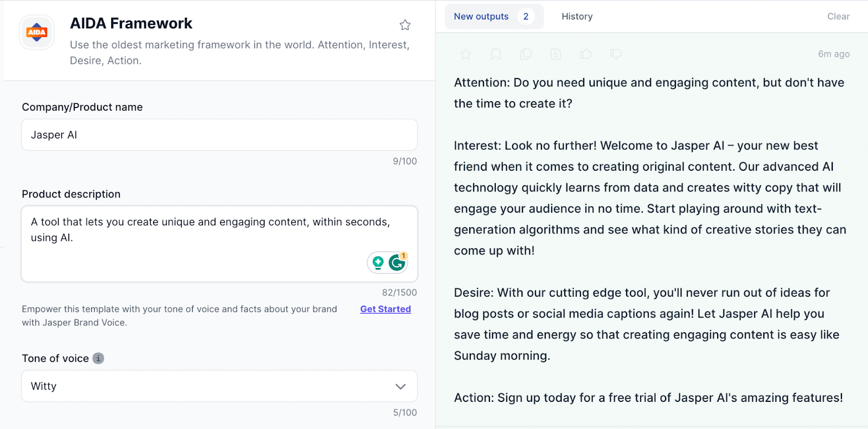Click the 'Attention:' paragraph of output
868x429 pixels.
649,93
